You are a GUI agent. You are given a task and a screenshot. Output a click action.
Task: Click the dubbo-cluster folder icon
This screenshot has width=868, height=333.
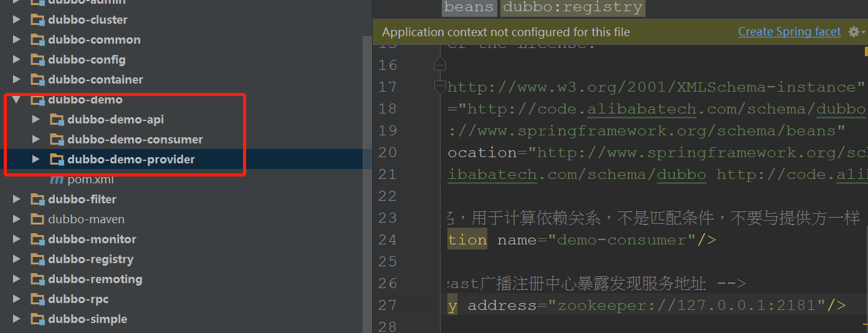tap(38, 20)
